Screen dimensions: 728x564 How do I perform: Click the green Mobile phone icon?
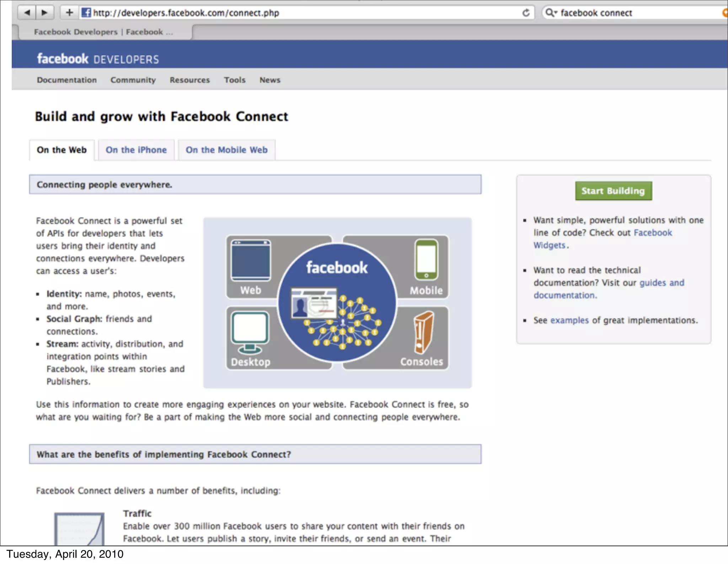pos(426,260)
